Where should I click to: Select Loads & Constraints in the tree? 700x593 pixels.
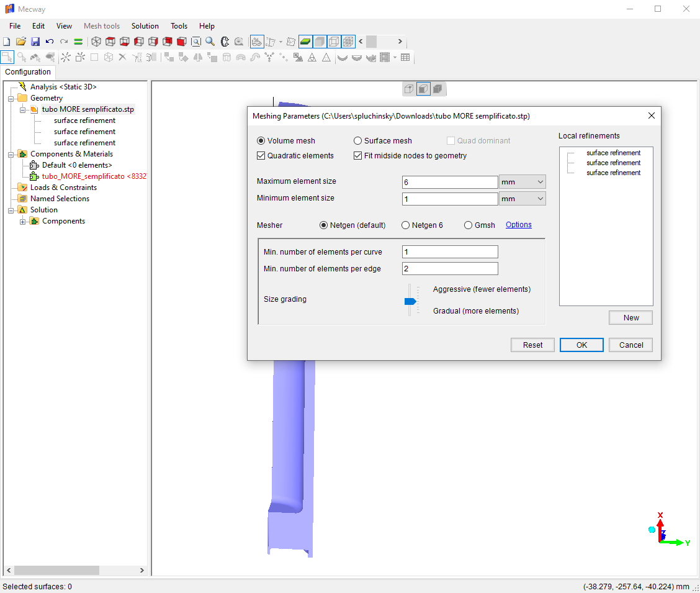63,188
